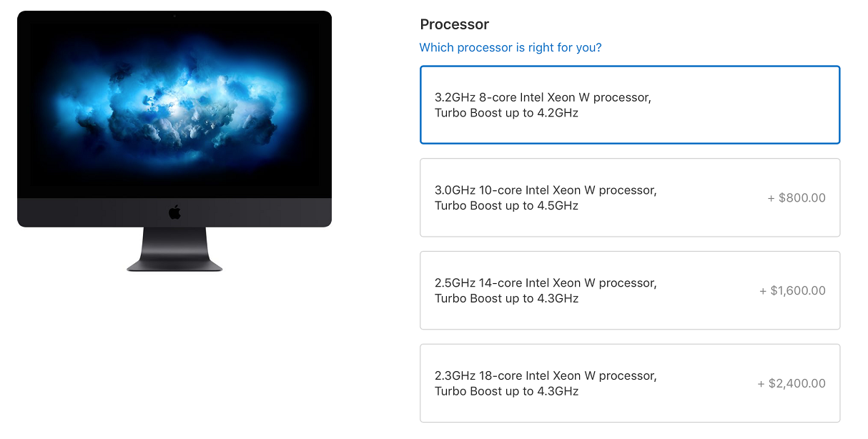
Task: Click the Apple logo on the iMac
Action: tap(174, 212)
